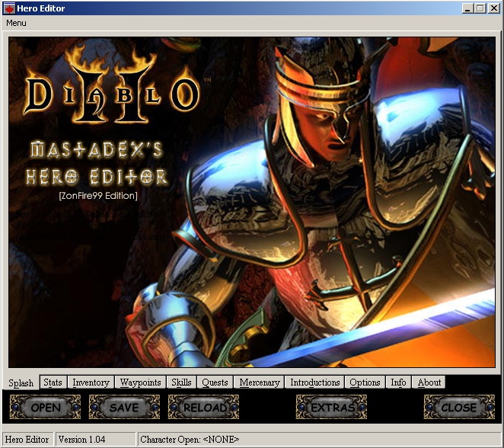Viewport: 504px width, 448px height.
Task: Switch to the Stats tab
Action: click(53, 382)
